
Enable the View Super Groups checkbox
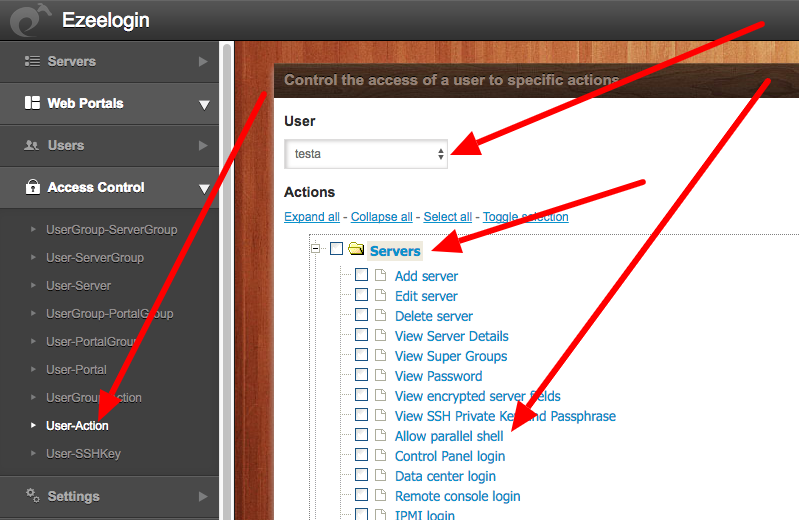(361, 355)
